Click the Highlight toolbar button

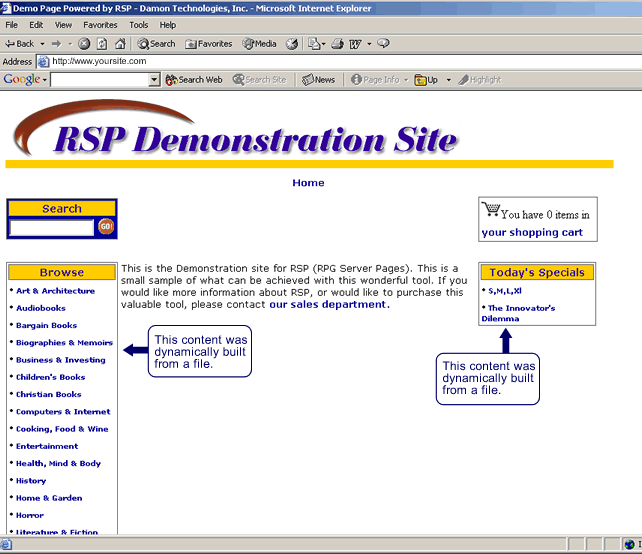479,80
